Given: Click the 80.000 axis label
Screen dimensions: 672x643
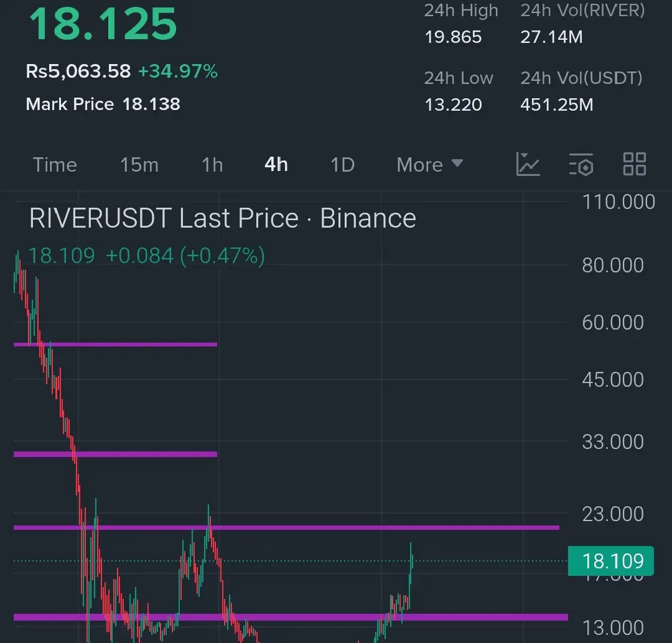Looking at the screenshot, I should [x=613, y=265].
